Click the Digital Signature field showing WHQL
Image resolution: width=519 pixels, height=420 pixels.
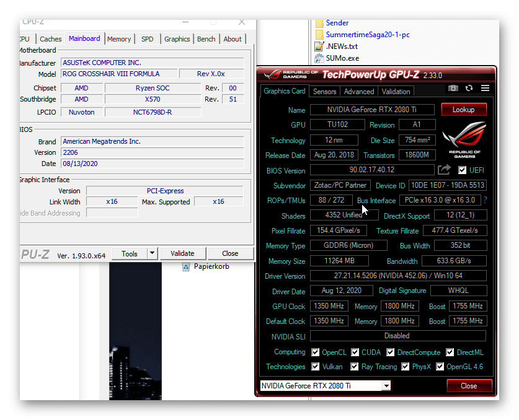pyautogui.click(x=458, y=291)
